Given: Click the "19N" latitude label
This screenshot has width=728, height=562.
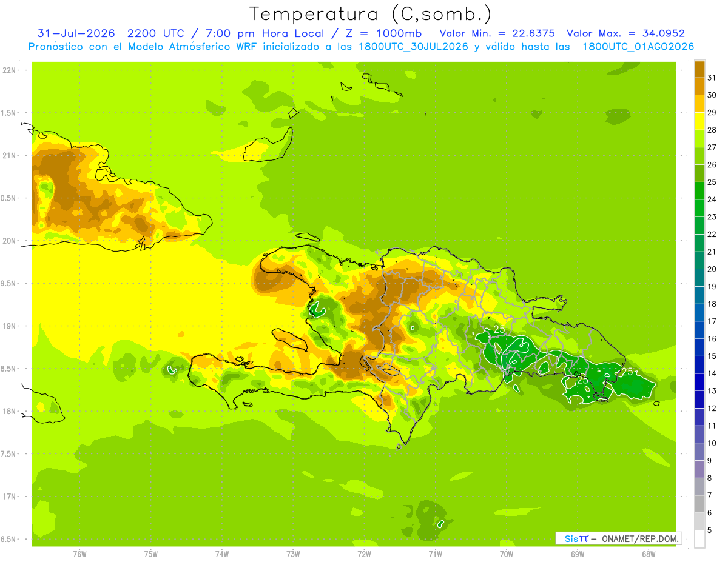Looking at the screenshot, I should tap(9, 326).
